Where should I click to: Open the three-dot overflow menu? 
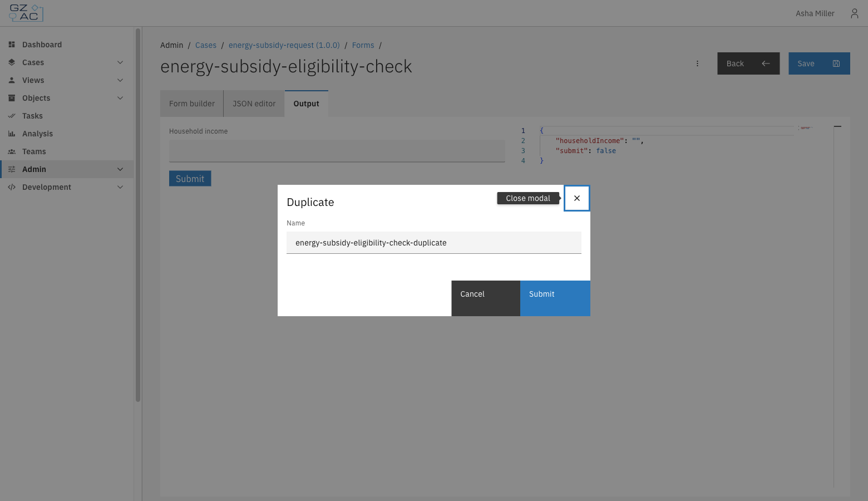[x=697, y=63]
